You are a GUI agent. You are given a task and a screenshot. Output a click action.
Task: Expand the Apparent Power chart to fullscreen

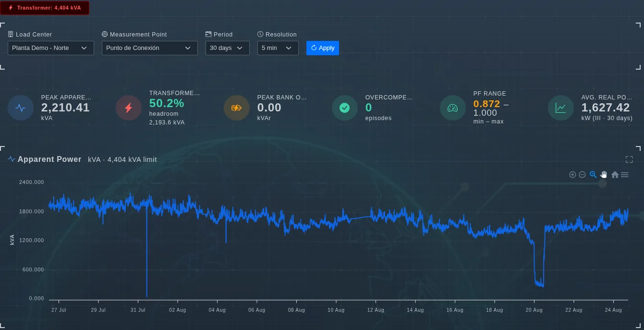(x=629, y=159)
